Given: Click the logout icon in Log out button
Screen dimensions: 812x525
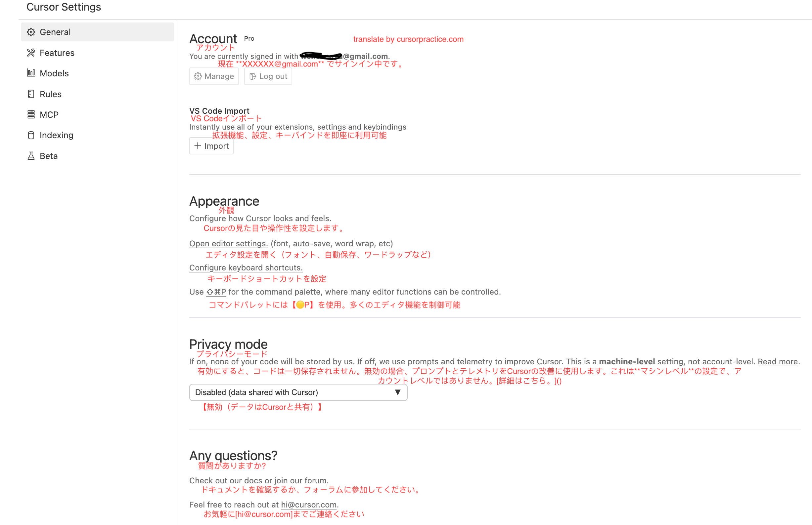Looking at the screenshot, I should point(253,76).
